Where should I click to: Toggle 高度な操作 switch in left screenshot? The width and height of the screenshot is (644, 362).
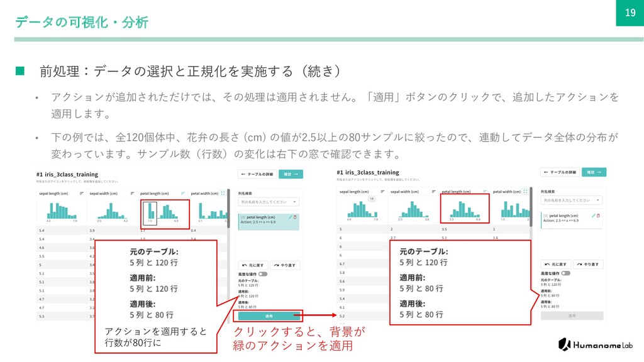click(x=263, y=274)
